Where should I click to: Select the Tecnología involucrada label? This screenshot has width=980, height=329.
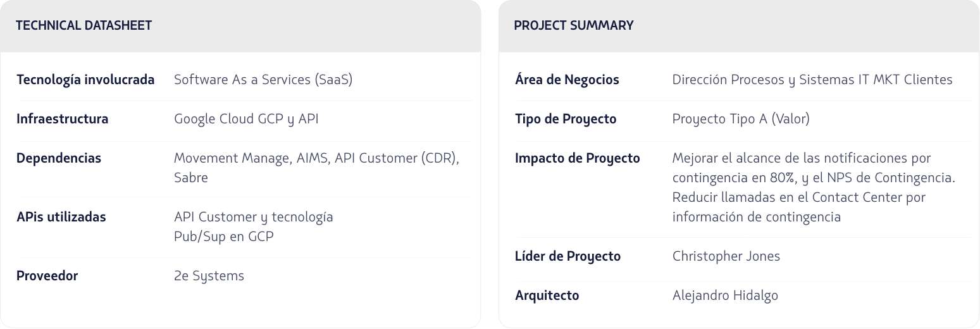point(85,80)
